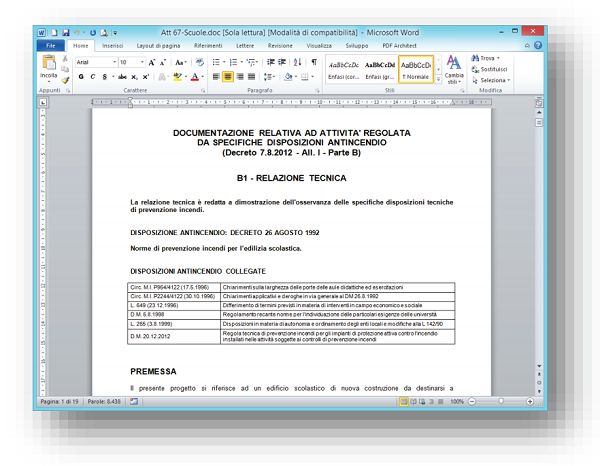600x466 pixels.
Task: Switch to the Revisione tab
Action: 280,45
